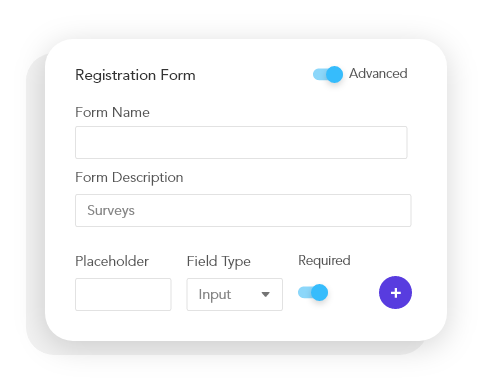Viewport: 492px width, 392px height.
Task: Click the blue knob of the Advanced toggle
Action: 334,74
